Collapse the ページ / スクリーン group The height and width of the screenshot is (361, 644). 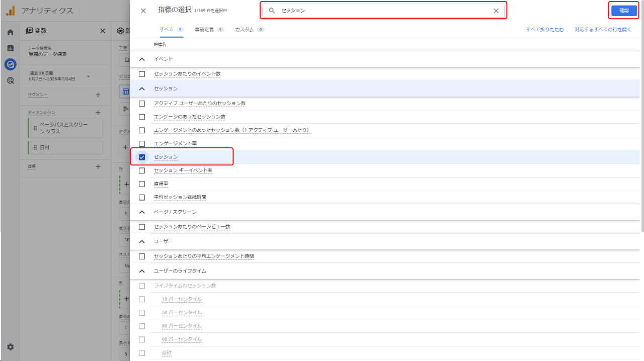click(142, 212)
